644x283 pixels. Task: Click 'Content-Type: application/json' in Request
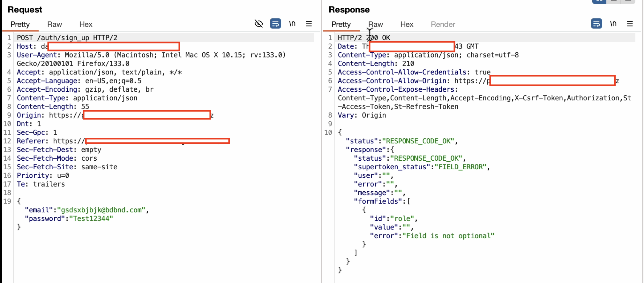(77, 98)
